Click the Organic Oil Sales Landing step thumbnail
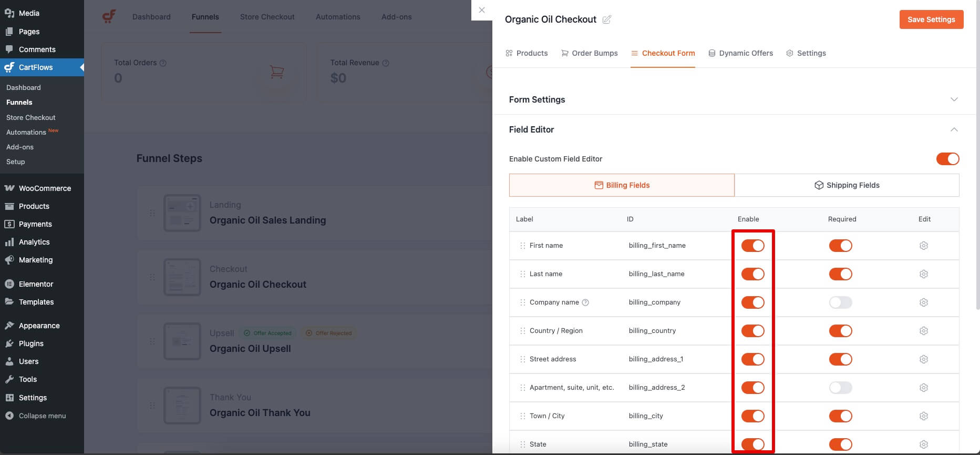Screen dimensions: 980x455 pos(182,213)
